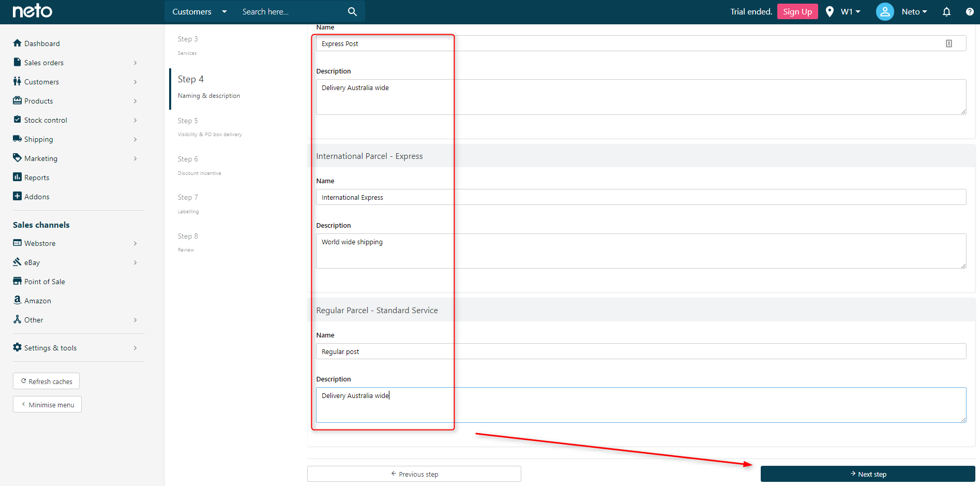The width and height of the screenshot is (980, 486).
Task: Expand the Shipping submenu chevron
Action: pos(135,139)
